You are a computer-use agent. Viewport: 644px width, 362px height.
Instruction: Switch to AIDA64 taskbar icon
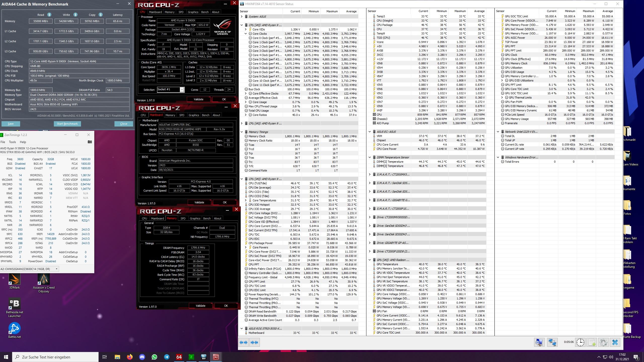(179, 357)
